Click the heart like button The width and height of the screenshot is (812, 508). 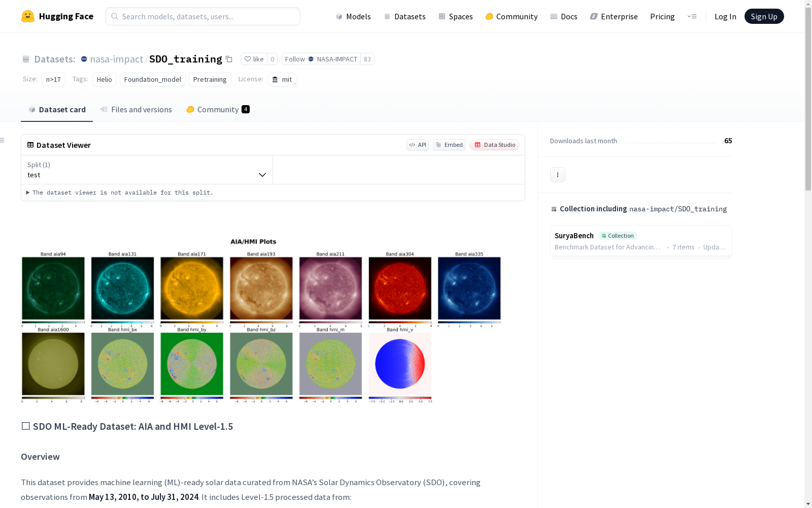tap(254, 59)
